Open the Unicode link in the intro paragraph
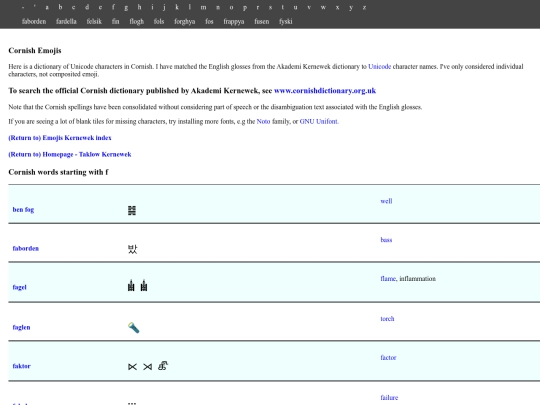The width and height of the screenshot is (540, 405). point(380,66)
